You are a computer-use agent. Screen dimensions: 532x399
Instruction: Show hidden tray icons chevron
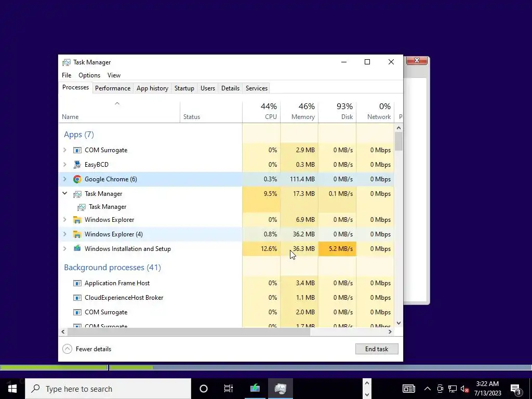[x=428, y=389]
